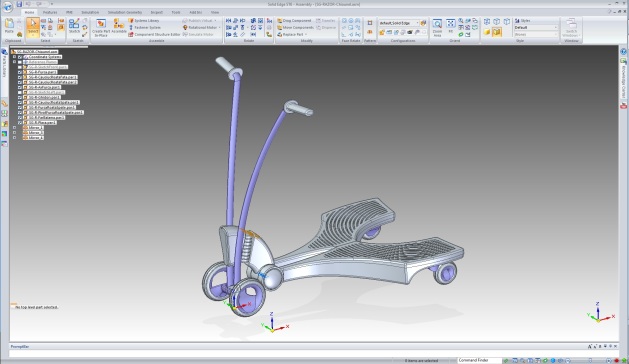Viewport: 629px width, 364px height.
Task: Open the Rotational Motor dropdown arrow
Action: pyautogui.click(x=220, y=27)
